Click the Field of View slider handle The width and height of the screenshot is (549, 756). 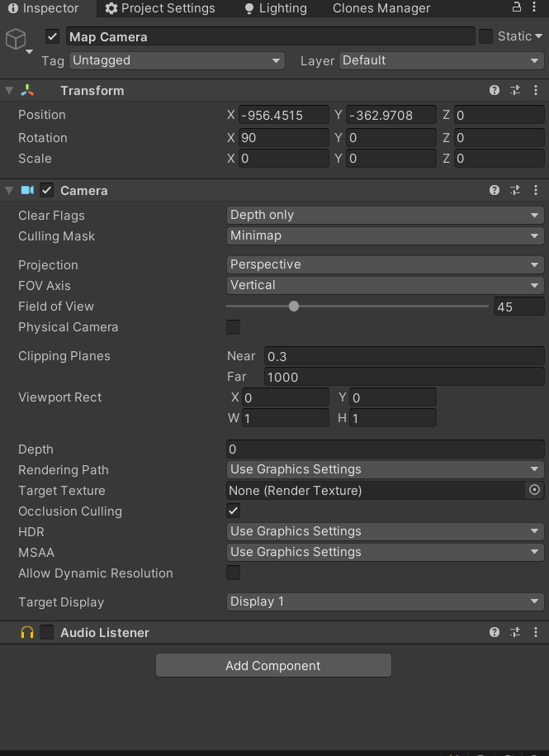[294, 306]
